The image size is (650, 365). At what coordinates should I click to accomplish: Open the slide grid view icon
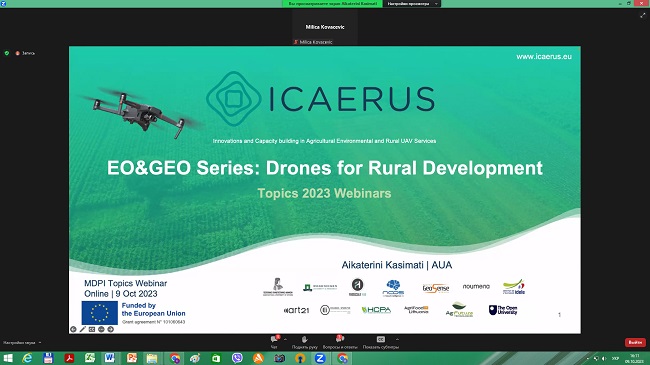(92, 329)
